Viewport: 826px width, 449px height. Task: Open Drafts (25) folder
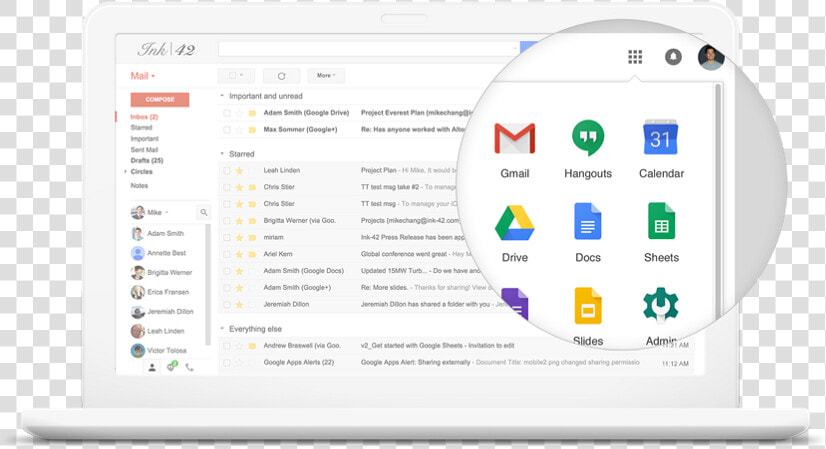click(x=147, y=160)
